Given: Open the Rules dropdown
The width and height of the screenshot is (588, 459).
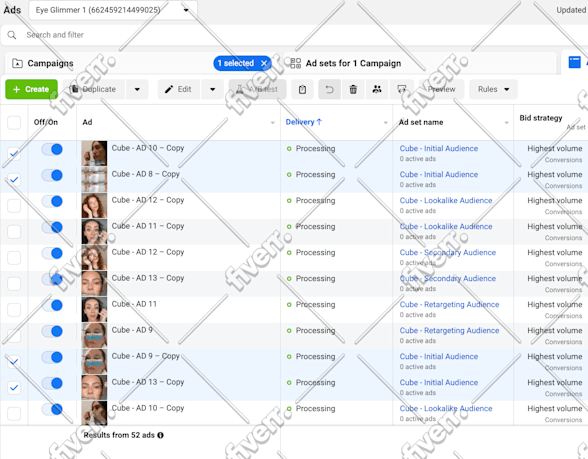Looking at the screenshot, I should coord(494,89).
